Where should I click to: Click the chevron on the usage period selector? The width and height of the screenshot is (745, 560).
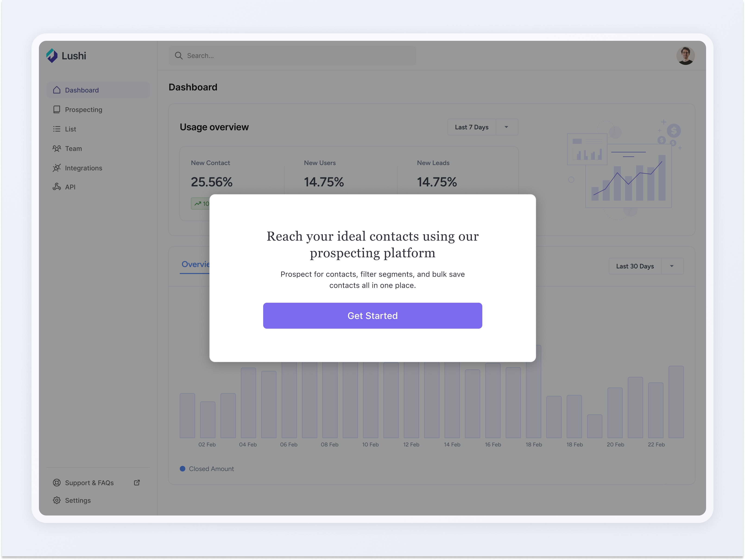(x=506, y=127)
